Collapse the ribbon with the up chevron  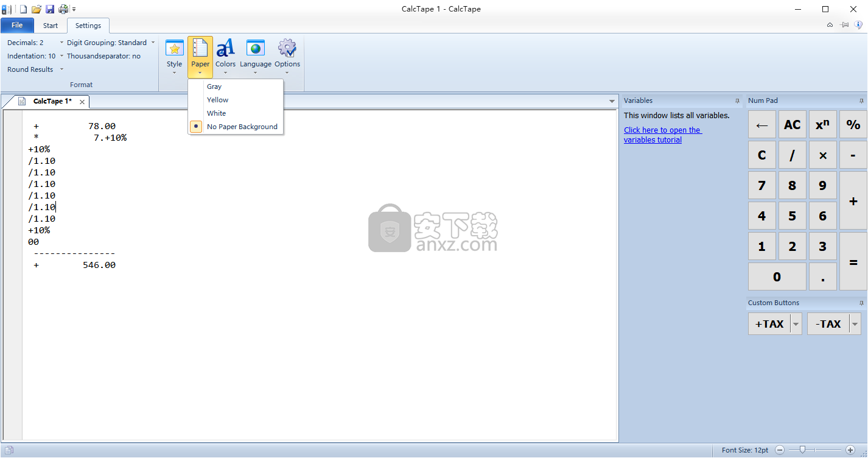click(830, 25)
